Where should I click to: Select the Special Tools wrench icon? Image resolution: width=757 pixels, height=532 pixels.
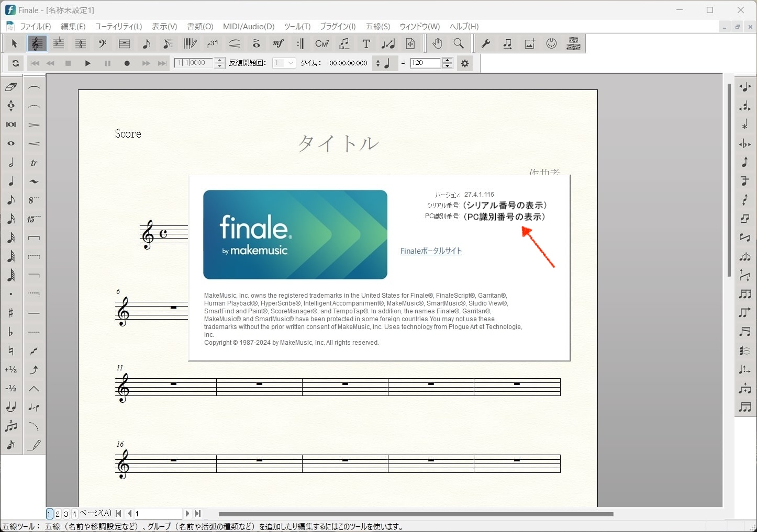[486, 44]
